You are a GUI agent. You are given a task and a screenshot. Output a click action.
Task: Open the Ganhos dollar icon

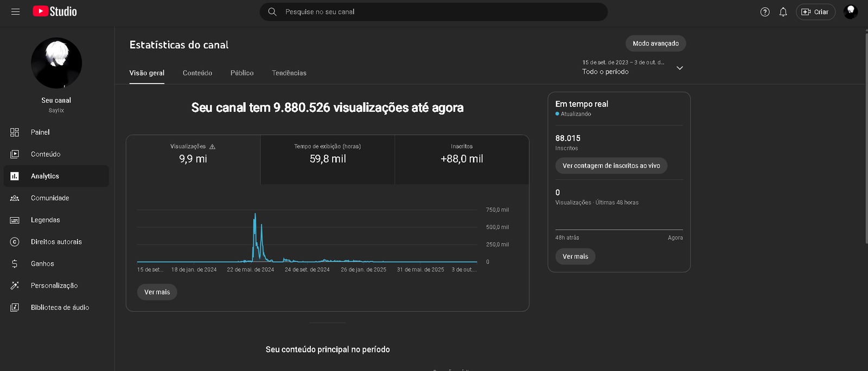coord(15,264)
